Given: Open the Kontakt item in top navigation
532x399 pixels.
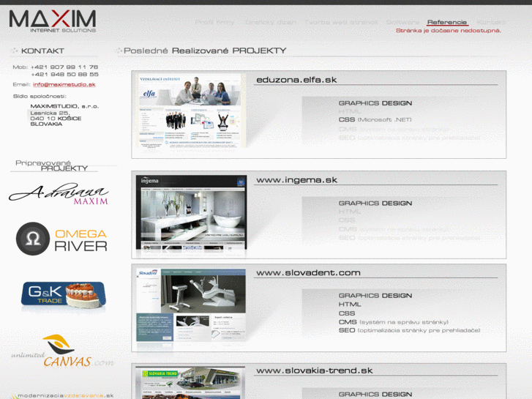Looking at the screenshot, I should pos(491,23).
